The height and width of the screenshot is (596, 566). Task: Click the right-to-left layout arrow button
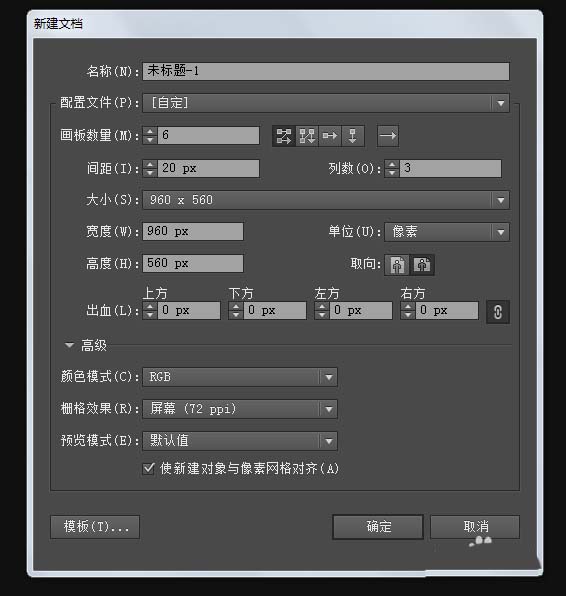[x=388, y=136]
